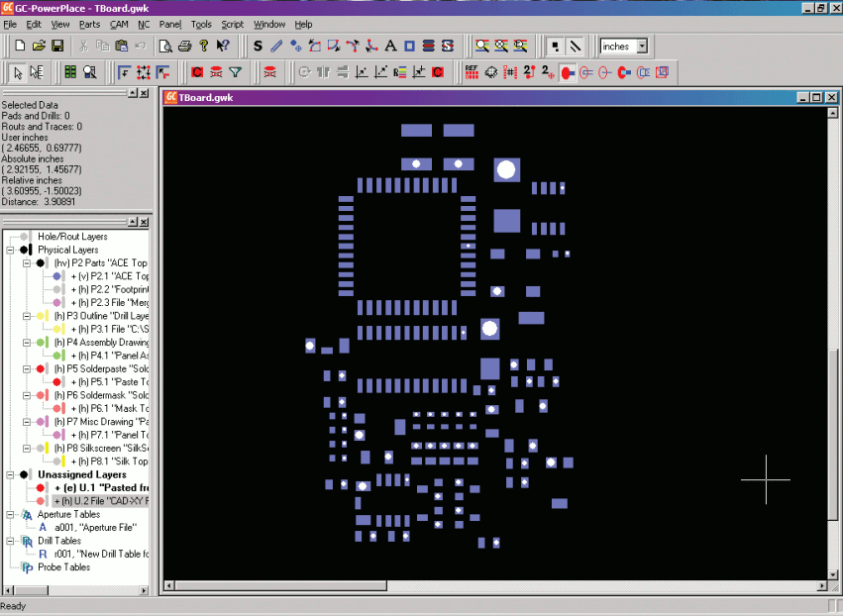843x616 pixels.
Task: Collapse the P2 Parts tree node
Action: coord(27,262)
